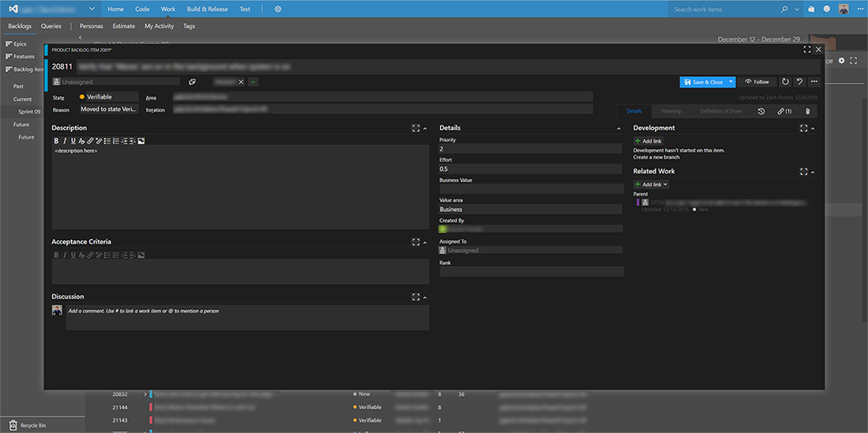Open the Links tab showing (1)
This screenshot has width=868, height=433.
click(x=784, y=111)
